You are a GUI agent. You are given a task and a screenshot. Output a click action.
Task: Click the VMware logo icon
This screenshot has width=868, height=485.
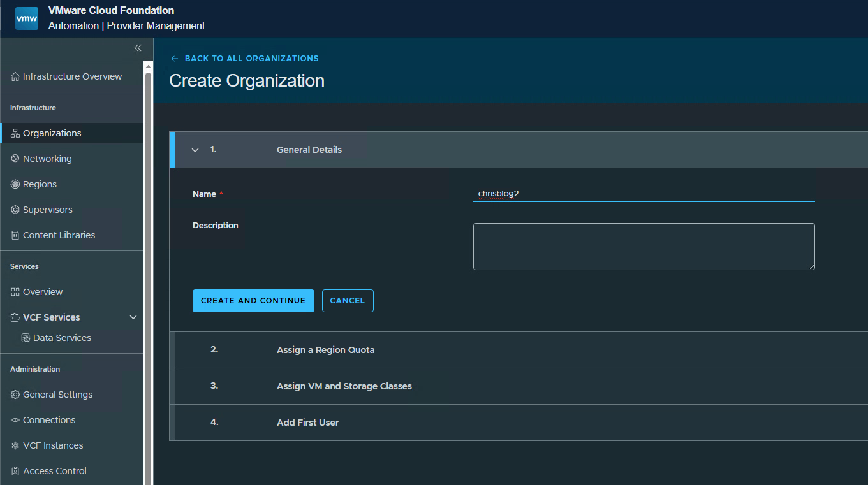27,18
